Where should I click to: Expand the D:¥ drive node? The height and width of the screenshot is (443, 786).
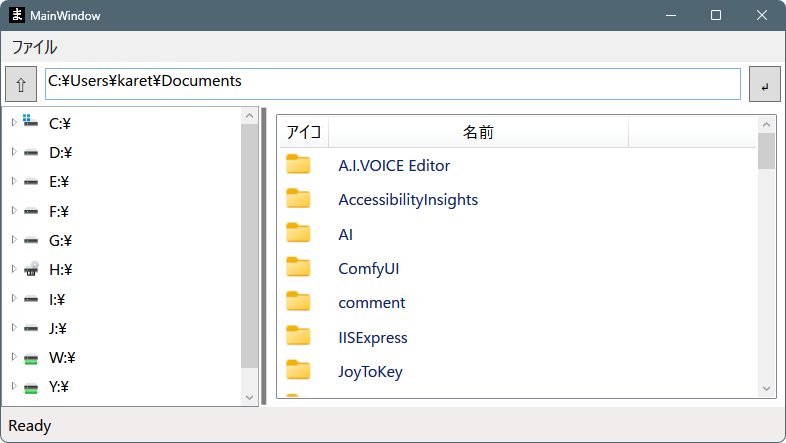pos(14,151)
